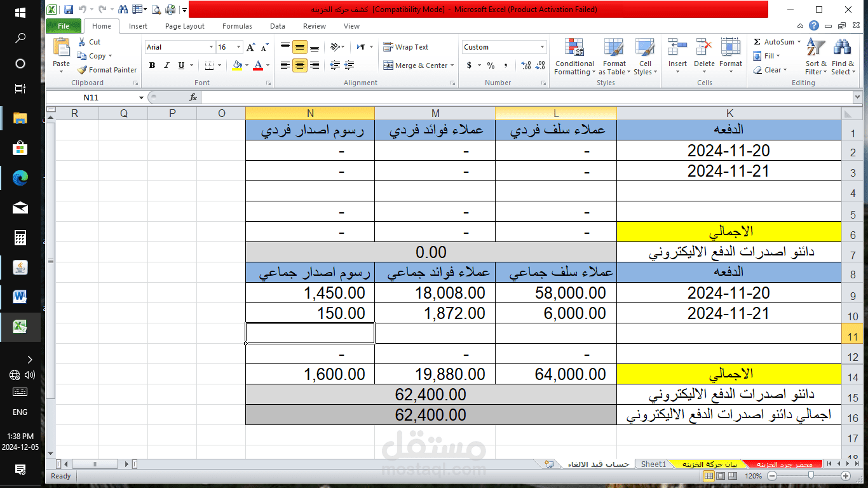
Task: Bottom align the cell contents
Action: pos(315,47)
